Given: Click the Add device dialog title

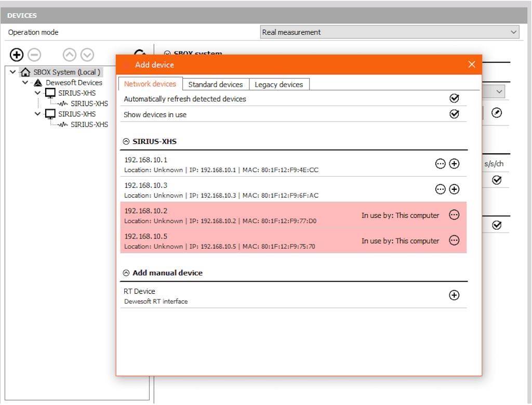Looking at the screenshot, I should coord(154,64).
